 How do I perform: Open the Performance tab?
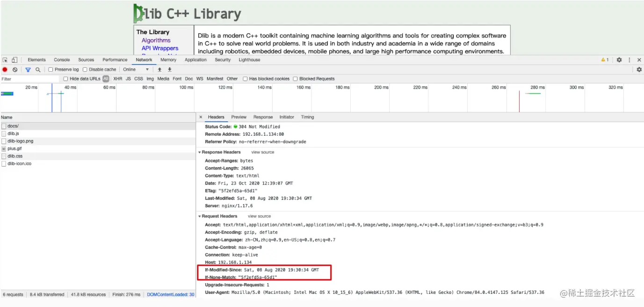[x=115, y=60]
